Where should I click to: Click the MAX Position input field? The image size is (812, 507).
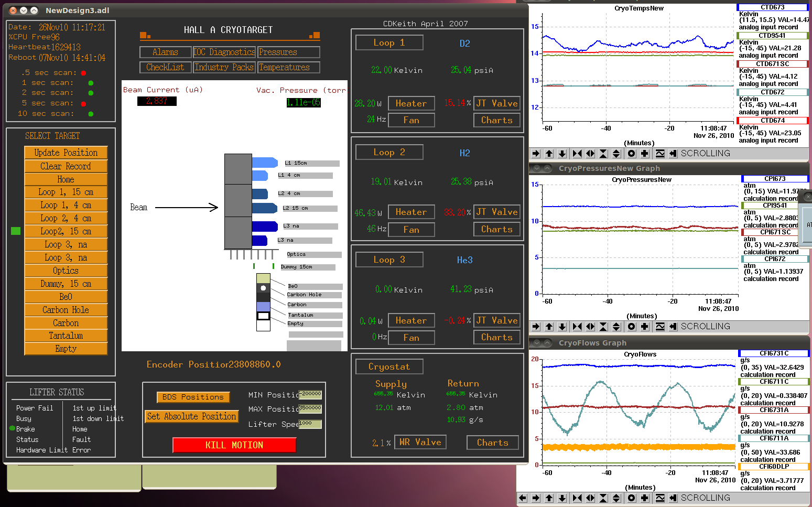pyautogui.click(x=310, y=408)
